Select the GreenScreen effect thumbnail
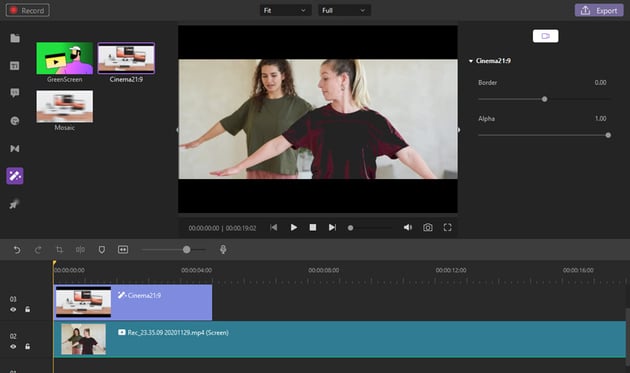Image resolution: width=630 pixels, height=373 pixels. pyautogui.click(x=64, y=58)
